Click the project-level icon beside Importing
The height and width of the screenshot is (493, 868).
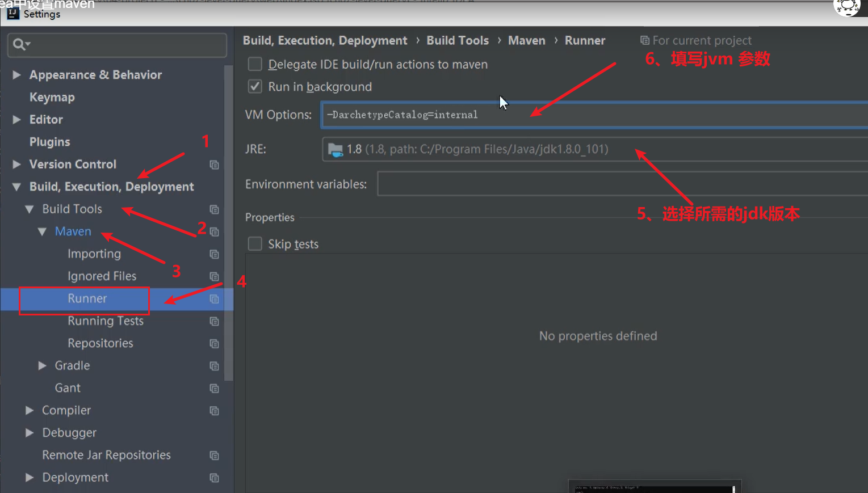(x=214, y=254)
